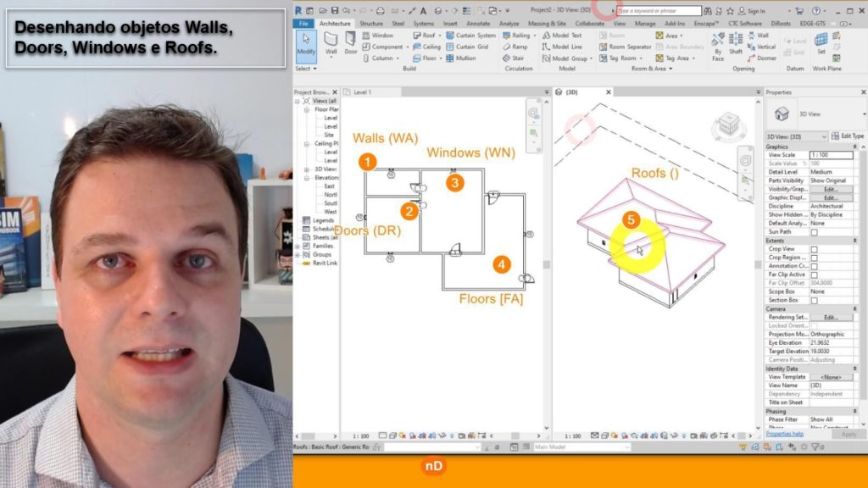Choose the Window tool in Build panel
Image resolution: width=868 pixels, height=488 pixels.
tap(382, 36)
